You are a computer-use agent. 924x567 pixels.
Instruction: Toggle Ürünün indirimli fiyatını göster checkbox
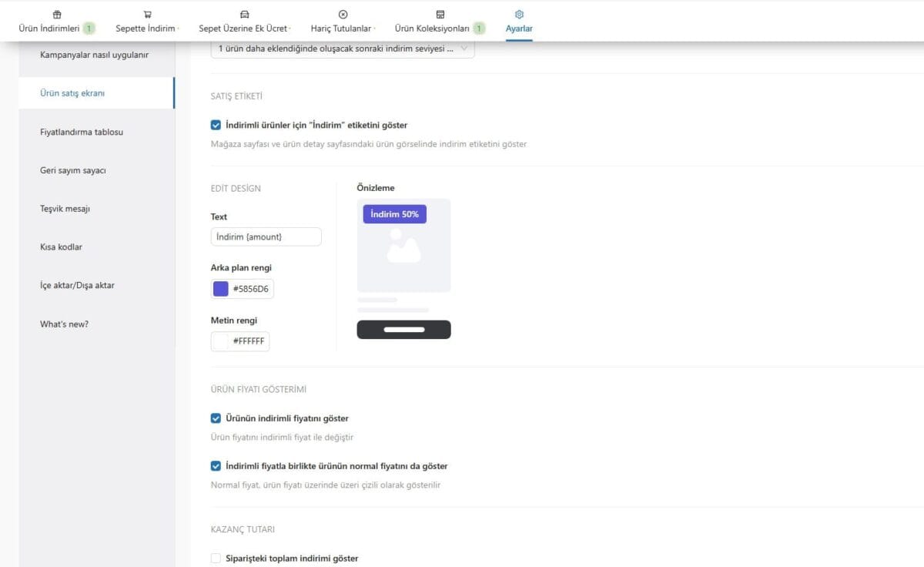click(x=216, y=418)
